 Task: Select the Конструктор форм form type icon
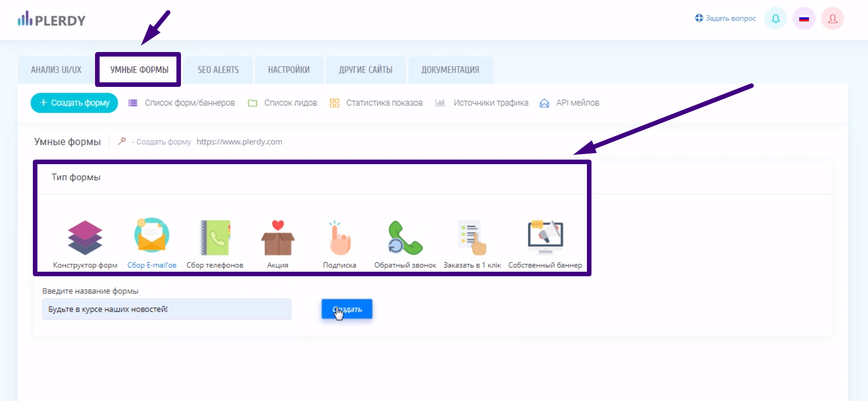tap(85, 237)
